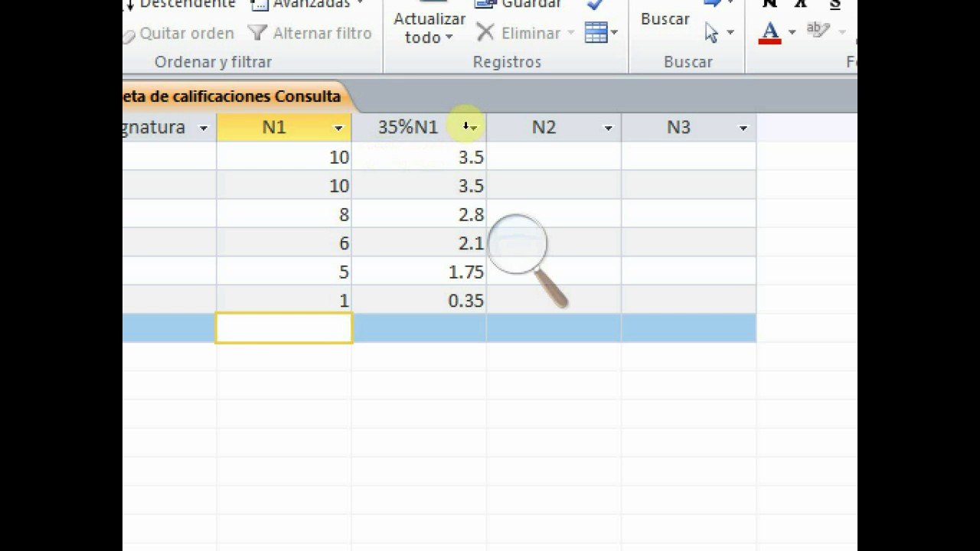Select the N1 column header

(x=284, y=127)
